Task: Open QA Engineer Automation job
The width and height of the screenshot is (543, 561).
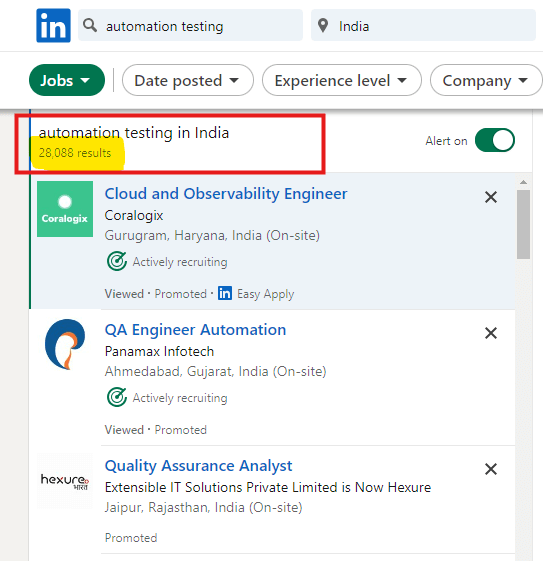Action: (x=195, y=330)
